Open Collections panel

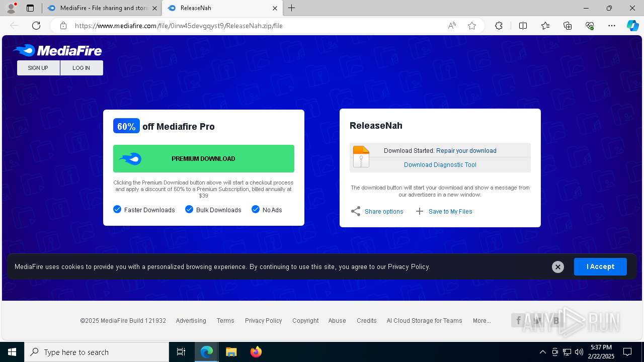point(568,26)
